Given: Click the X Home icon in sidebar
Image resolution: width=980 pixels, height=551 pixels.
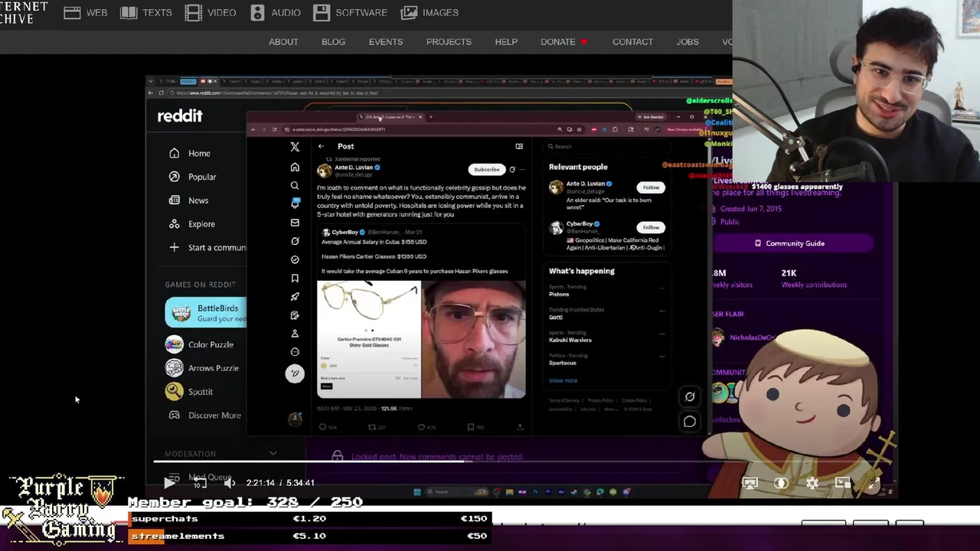Looking at the screenshot, I should (295, 167).
